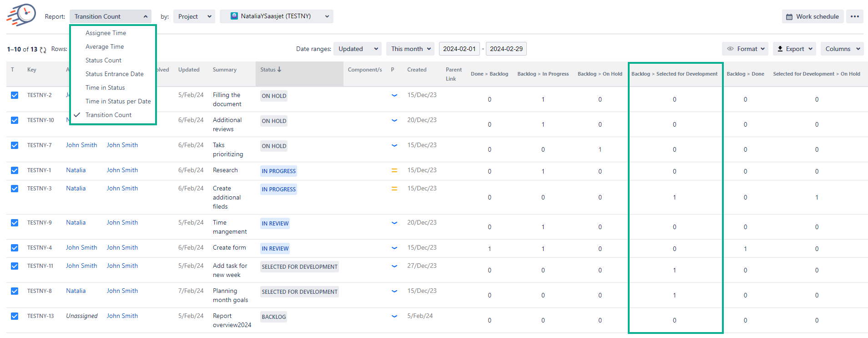Click the 'Research' summary text
The width and height of the screenshot is (868, 338).
(225, 170)
